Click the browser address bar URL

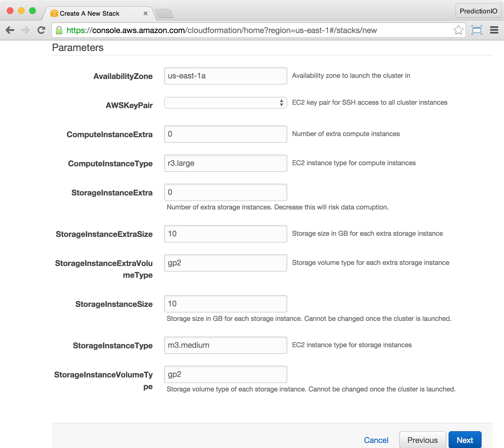pos(221,30)
